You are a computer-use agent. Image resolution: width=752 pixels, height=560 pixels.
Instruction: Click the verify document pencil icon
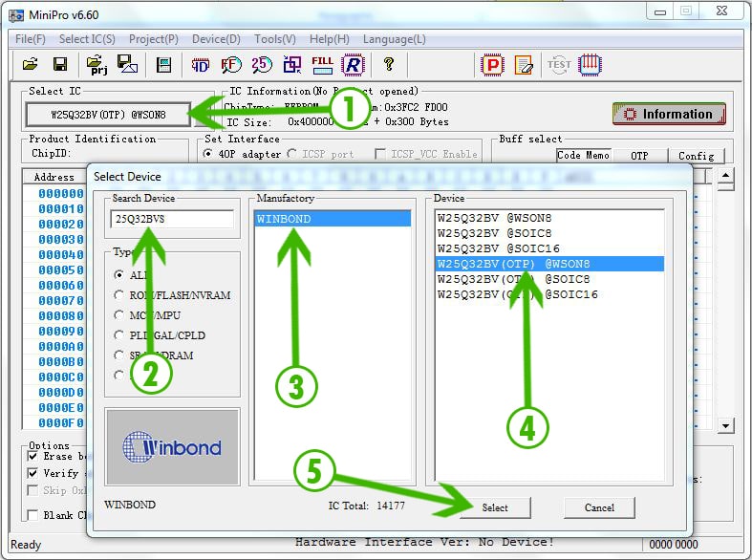524,65
